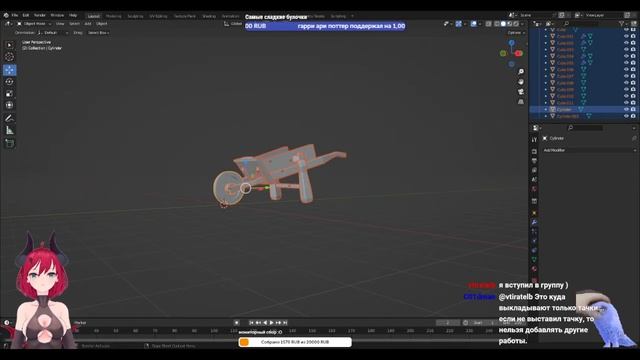Hide the selected Cylinder object via eye
The height and width of the screenshot is (360, 640).
point(626,109)
